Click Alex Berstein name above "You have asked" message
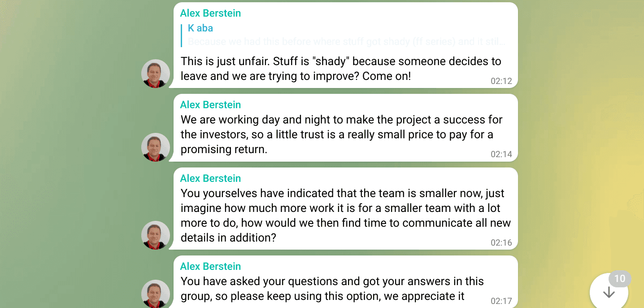644x308 pixels. (x=210, y=267)
